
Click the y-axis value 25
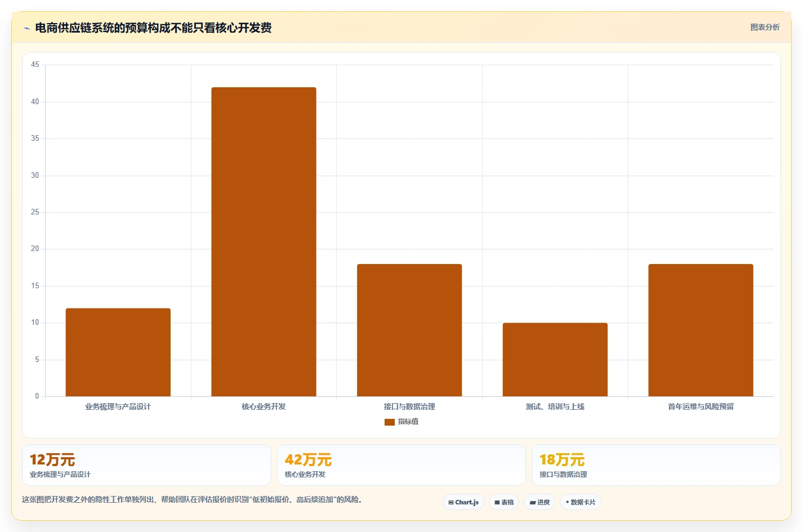[x=35, y=212]
